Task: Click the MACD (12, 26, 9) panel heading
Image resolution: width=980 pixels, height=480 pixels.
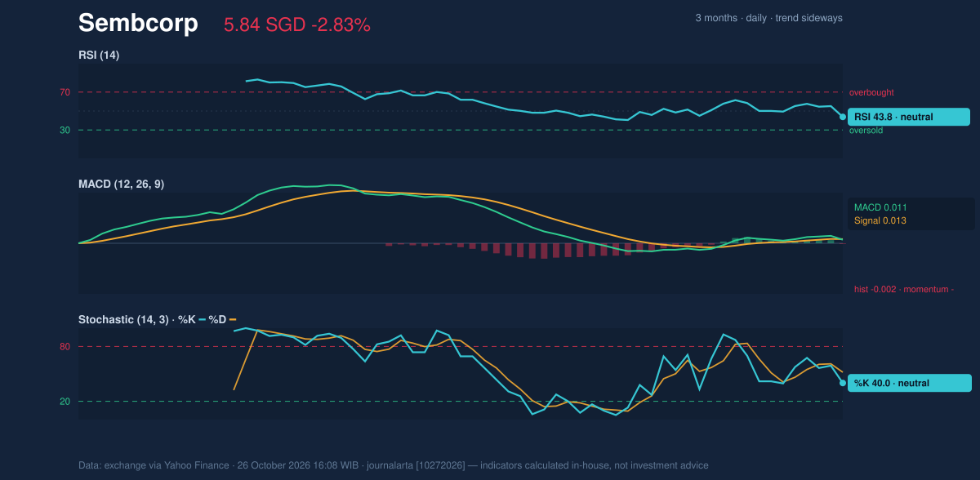Action: 121,184
